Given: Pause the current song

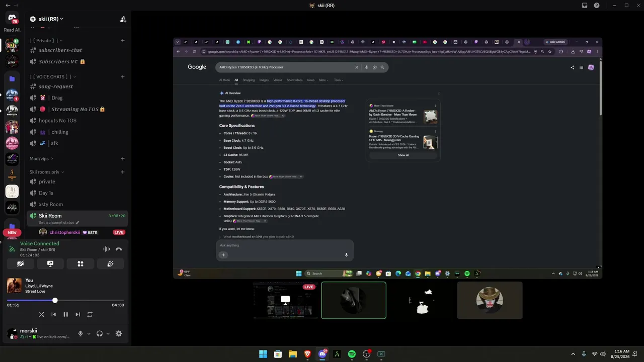Looking at the screenshot, I should [x=65, y=314].
